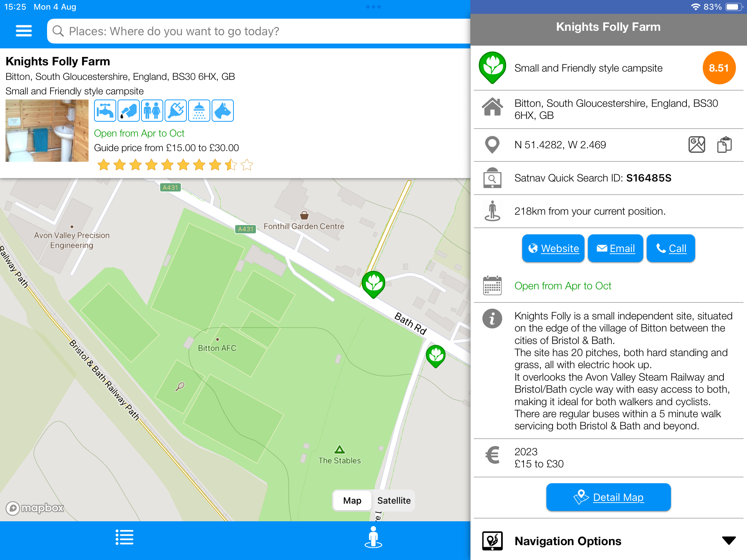747x560 pixels.
Task: Center map on my location icon
Action: coord(373,538)
